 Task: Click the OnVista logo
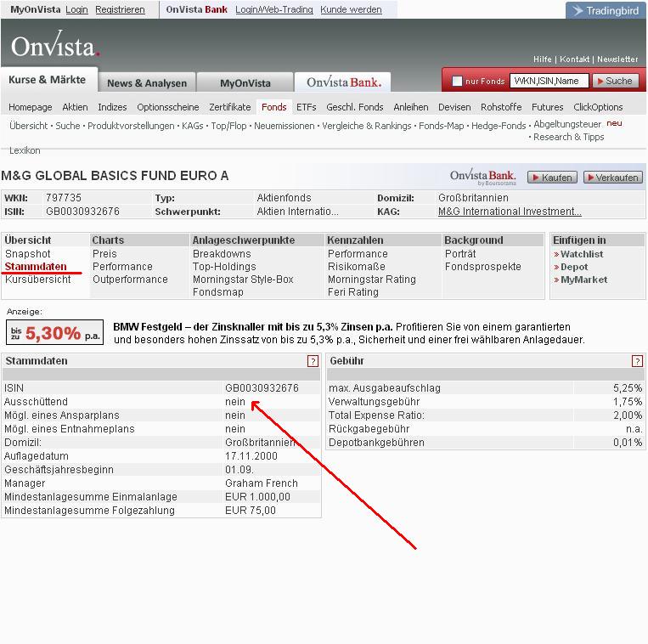click(x=55, y=44)
